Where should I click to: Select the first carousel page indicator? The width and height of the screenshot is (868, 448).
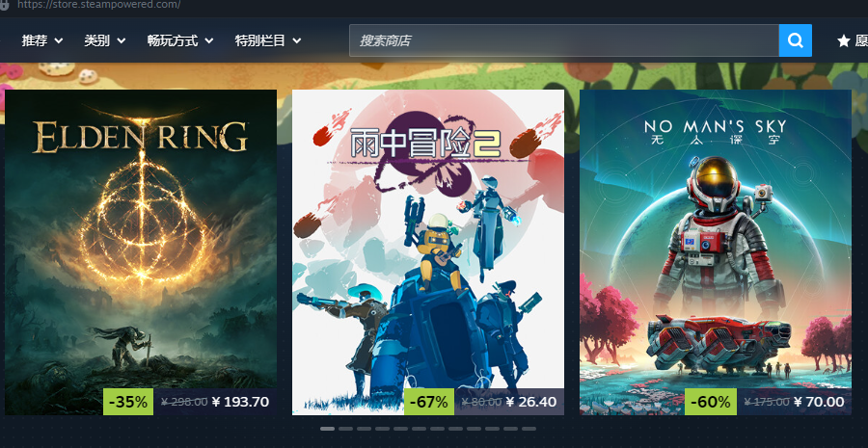(327, 429)
